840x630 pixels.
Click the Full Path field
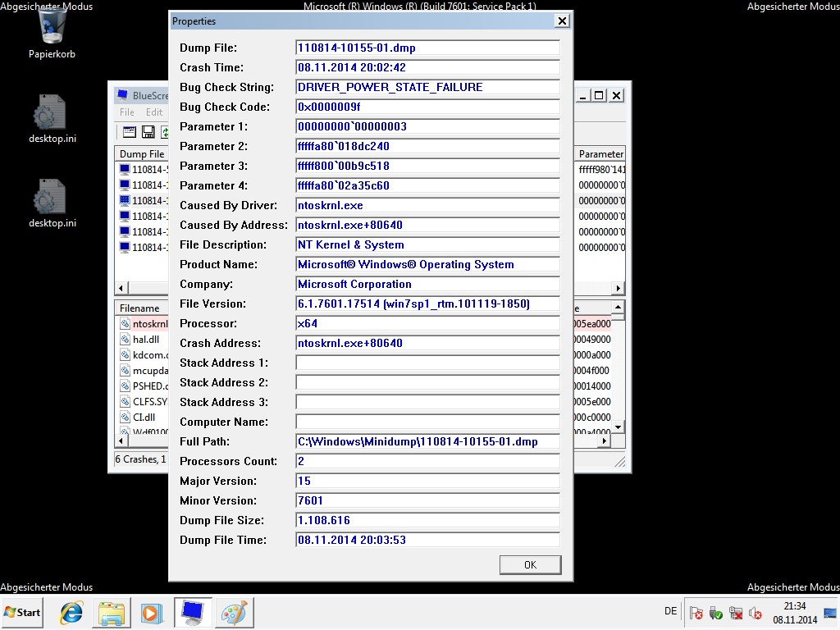[427, 441]
